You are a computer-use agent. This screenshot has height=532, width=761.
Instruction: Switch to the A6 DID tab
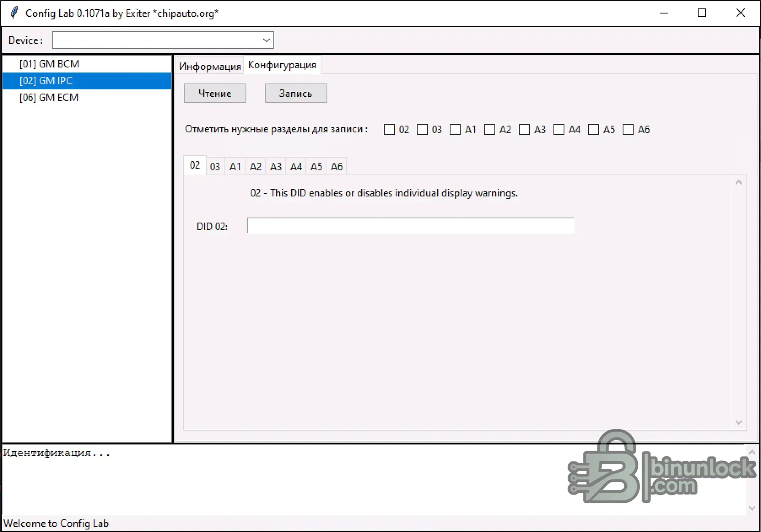coord(337,167)
